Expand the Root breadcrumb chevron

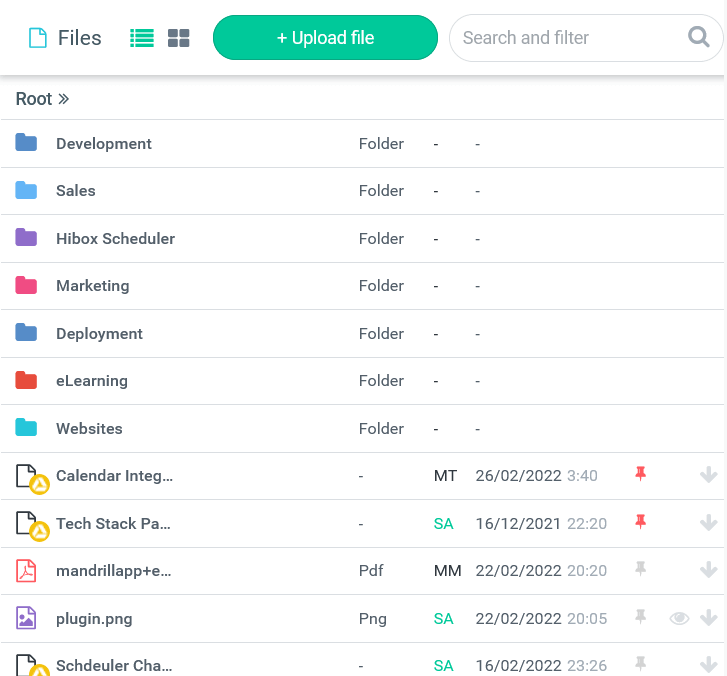pyautogui.click(x=64, y=99)
